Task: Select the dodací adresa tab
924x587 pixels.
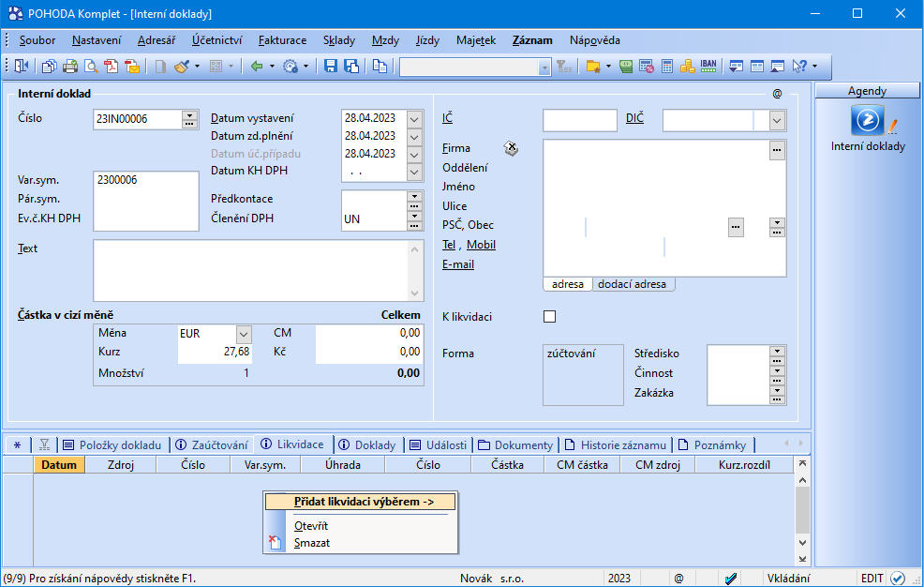Action: pos(632,284)
